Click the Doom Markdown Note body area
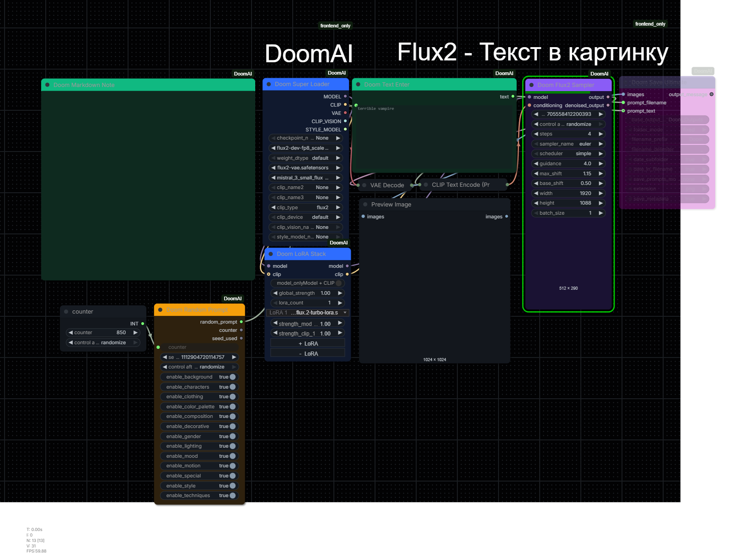Screen dimensions: 756x558 click(x=148, y=185)
